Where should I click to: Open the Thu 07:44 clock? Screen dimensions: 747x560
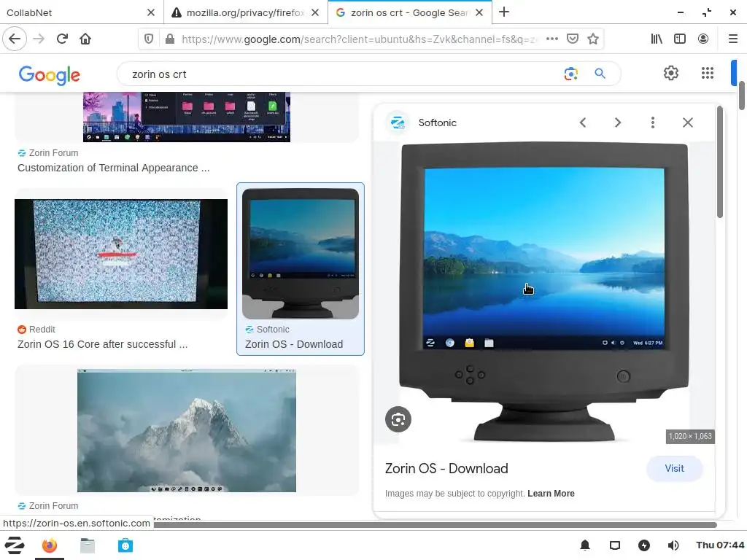point(720,545)
